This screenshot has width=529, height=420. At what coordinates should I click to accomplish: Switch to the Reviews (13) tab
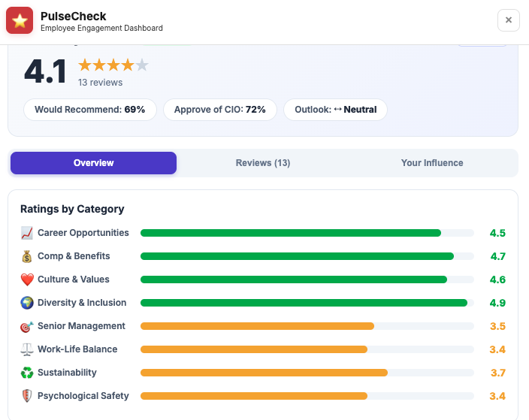click(x=263, y=163)
